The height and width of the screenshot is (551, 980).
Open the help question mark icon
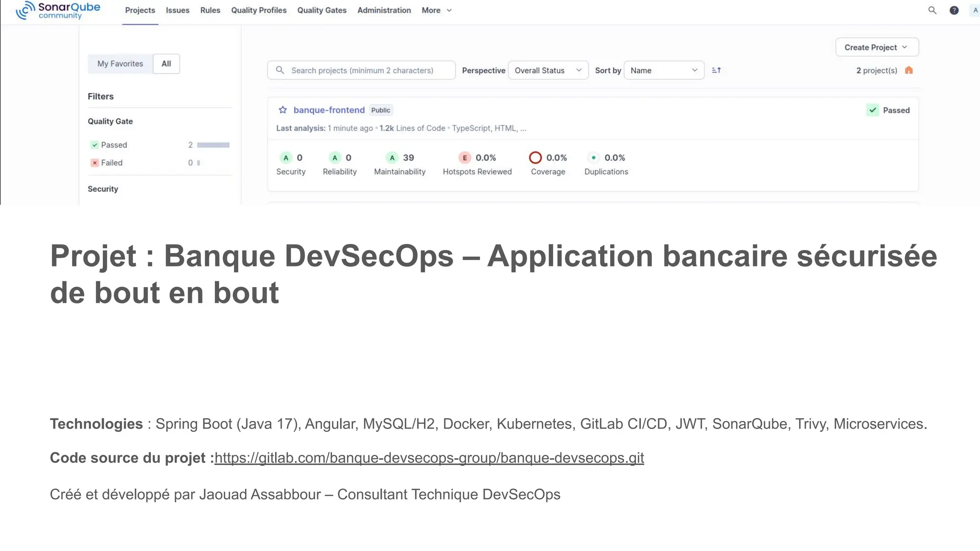click(x=954, y=10)
